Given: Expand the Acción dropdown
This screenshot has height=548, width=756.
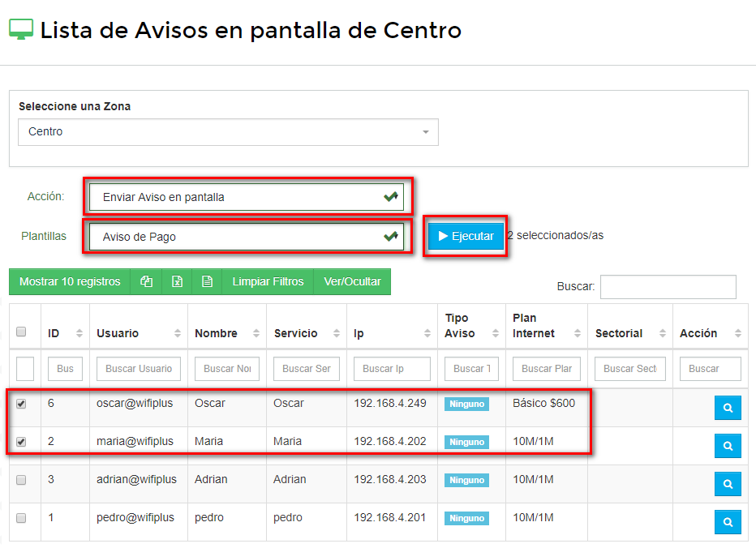Looking at the screenshot, I should (x=247, y=197).
